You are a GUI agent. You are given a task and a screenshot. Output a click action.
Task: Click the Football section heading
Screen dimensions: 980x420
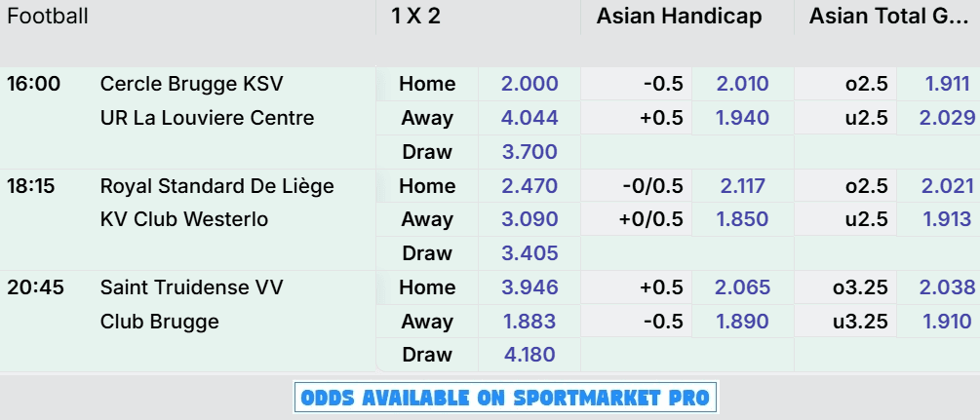pyautogui.click(x=48, y=17)
